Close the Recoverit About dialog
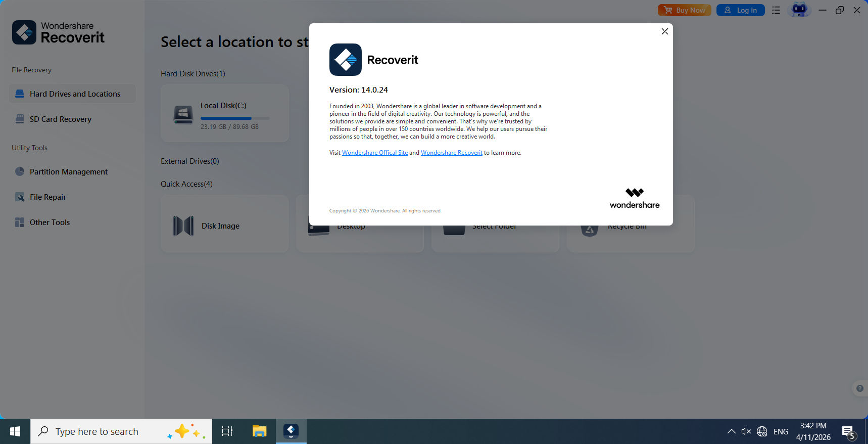The image size is (868, 444). click(x=664, y=31)
